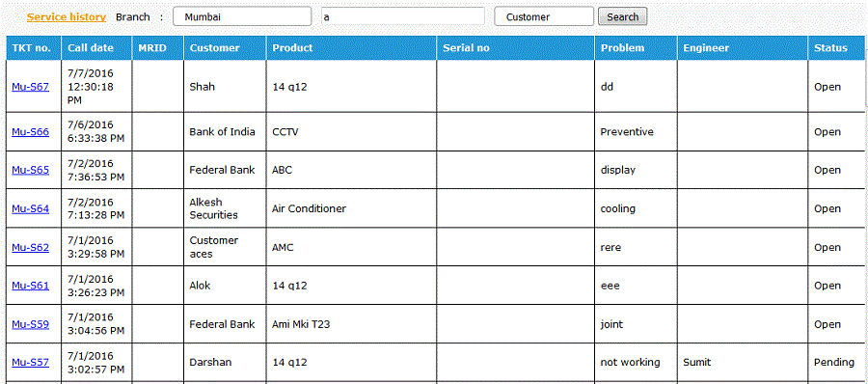The image size is (868, 384).
Task: Click the Problem column header
Action: click(x=637, y=47)
